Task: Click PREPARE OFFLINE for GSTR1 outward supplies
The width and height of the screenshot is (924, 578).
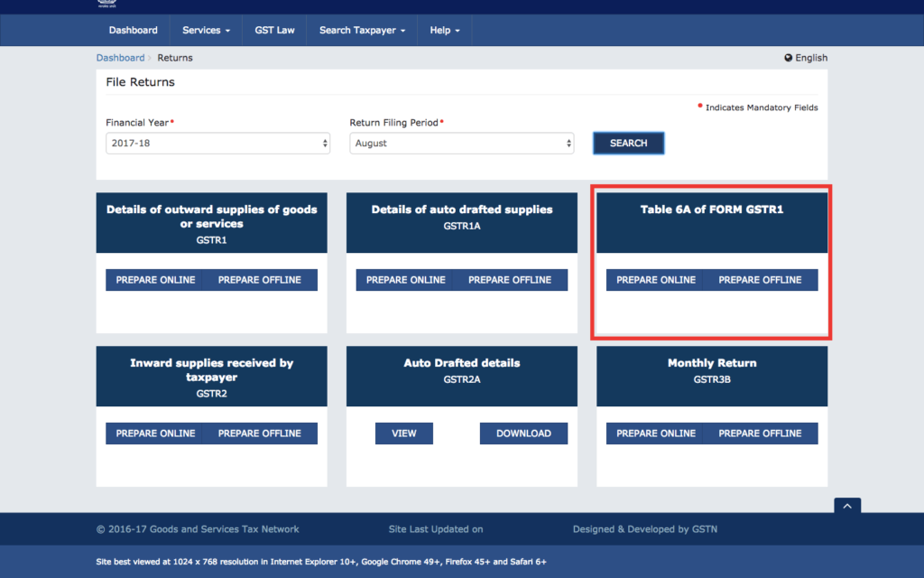Action: click(261, 280)
